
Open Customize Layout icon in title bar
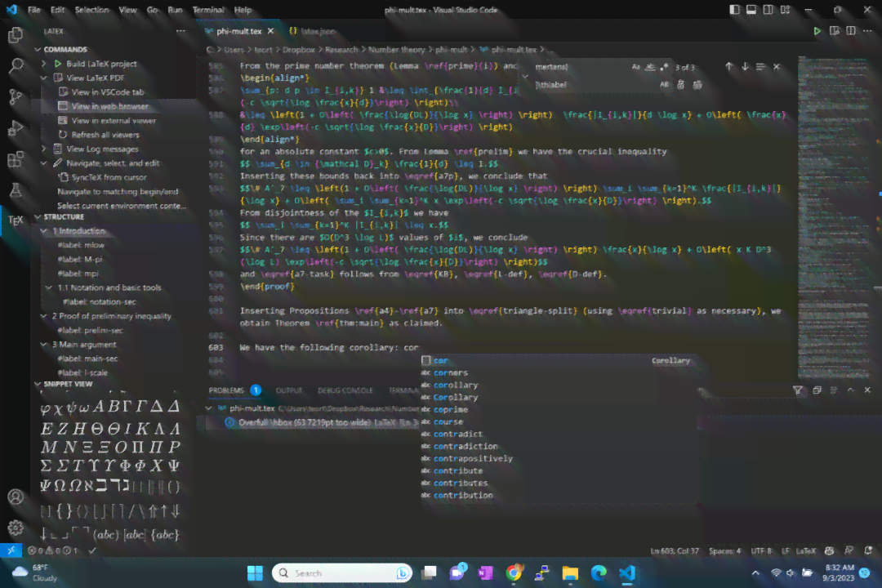tap(786, 10)
